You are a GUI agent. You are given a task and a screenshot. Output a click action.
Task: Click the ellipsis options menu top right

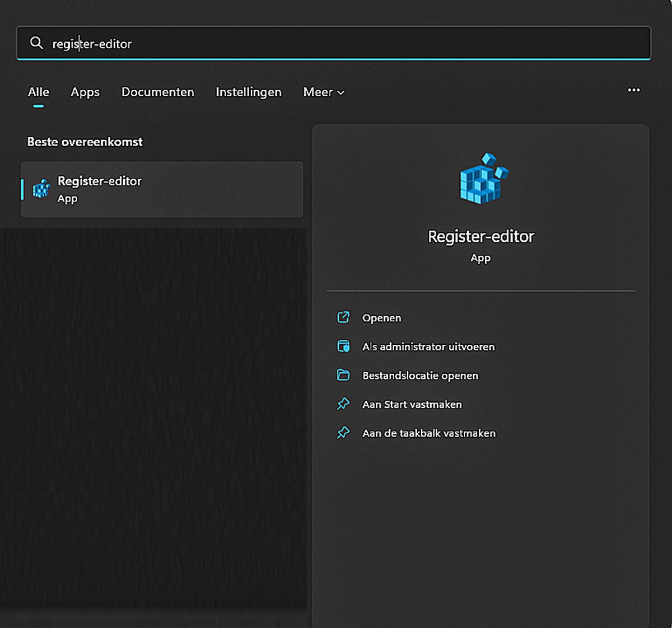(634, 90)
